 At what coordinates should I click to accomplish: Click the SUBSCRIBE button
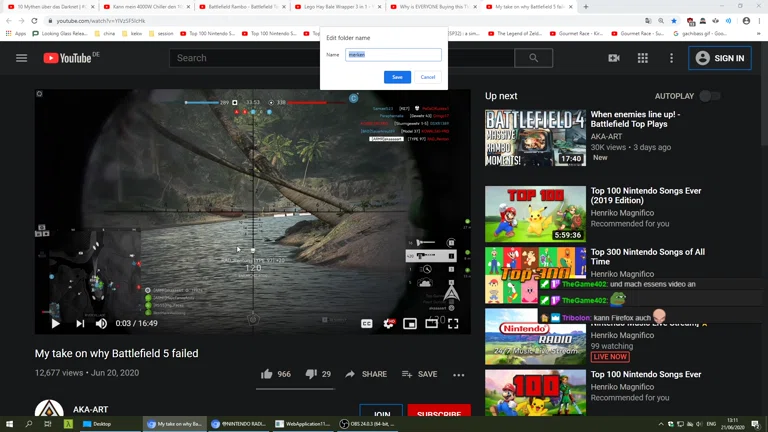(439, 410)
